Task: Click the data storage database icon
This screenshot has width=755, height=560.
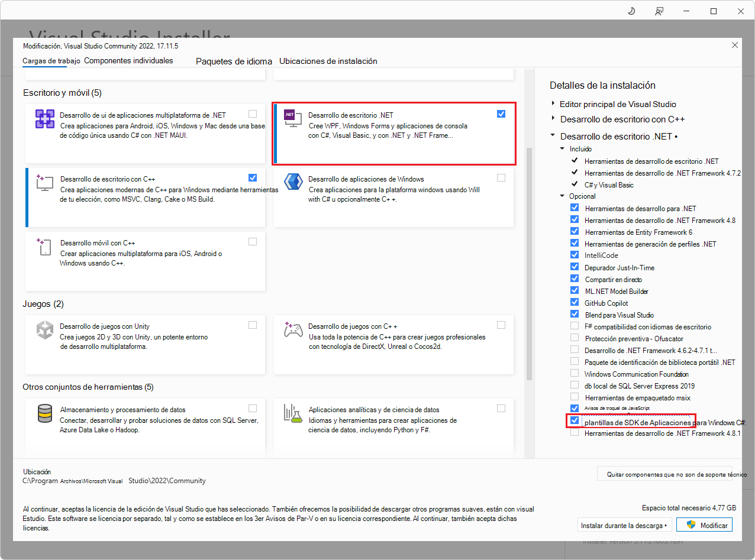Action: [45, 413]
